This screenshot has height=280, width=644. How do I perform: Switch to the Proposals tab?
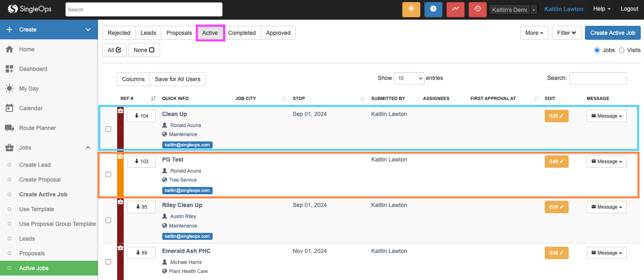click(179, 33)
